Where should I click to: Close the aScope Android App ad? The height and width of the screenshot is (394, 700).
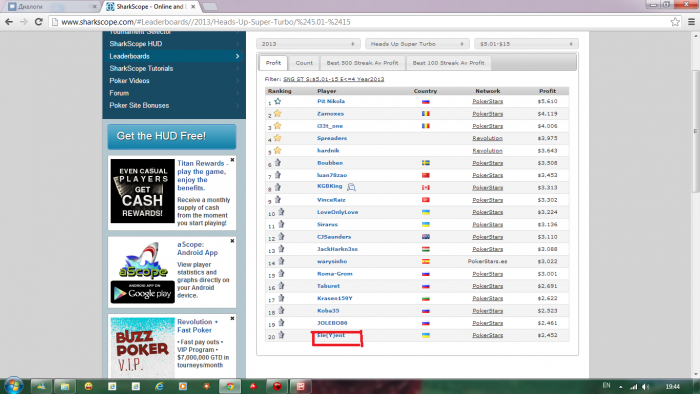point(232,241)
